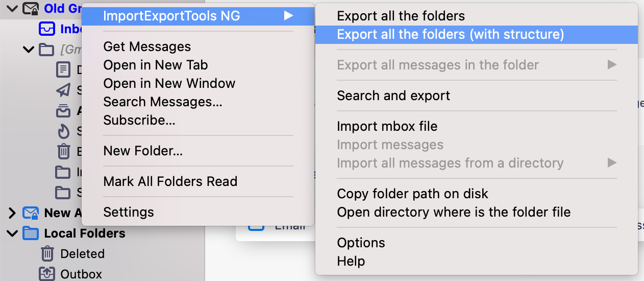The width and height of the screenshot is (644, 281).
Task: Choose Mark All Folders Read
Action: (170, 181)
